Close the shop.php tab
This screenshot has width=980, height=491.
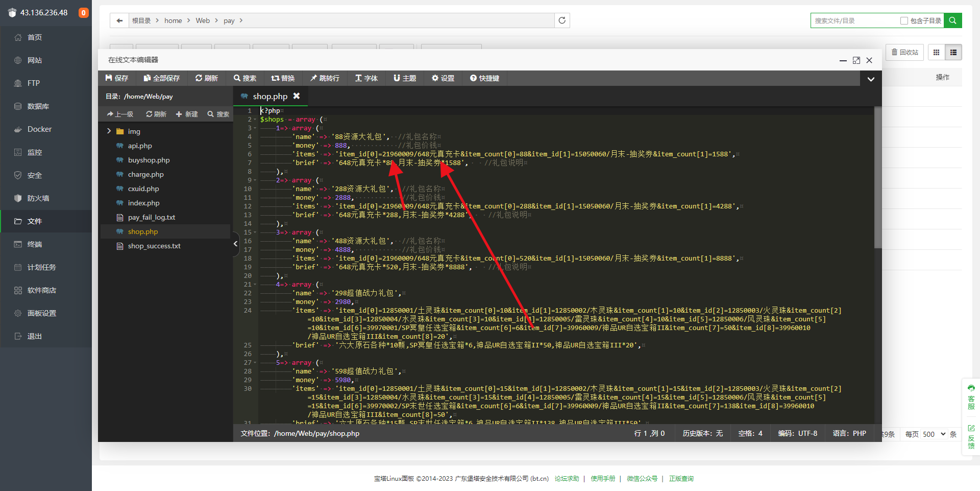pos(297,96)
